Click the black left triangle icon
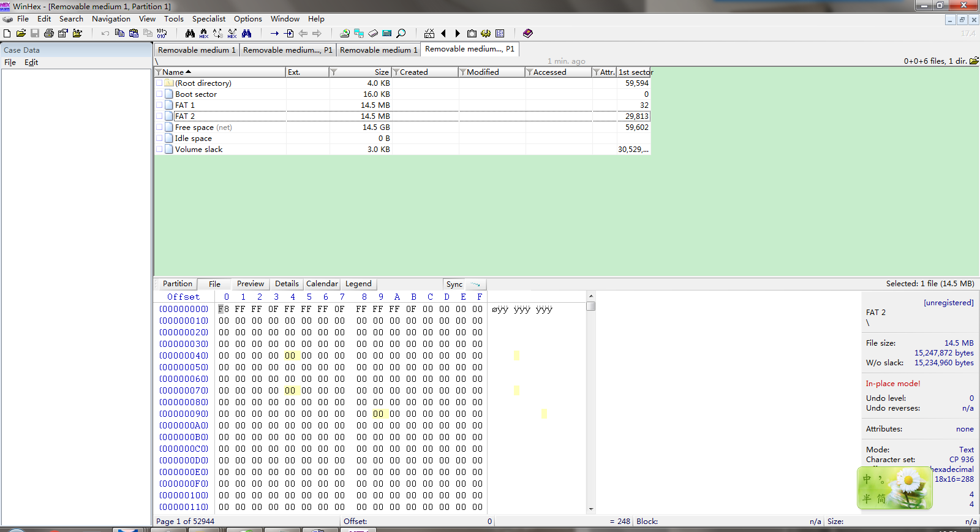 443,33
